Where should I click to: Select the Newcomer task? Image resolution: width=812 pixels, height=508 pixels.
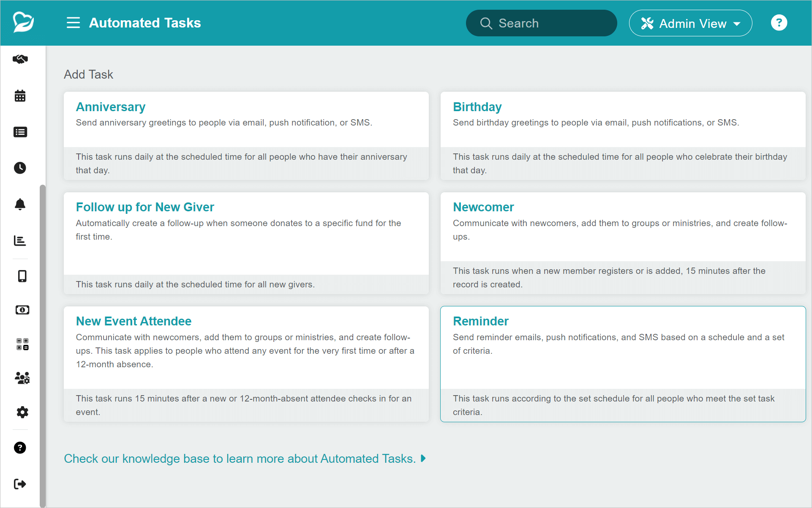[623, 243]
